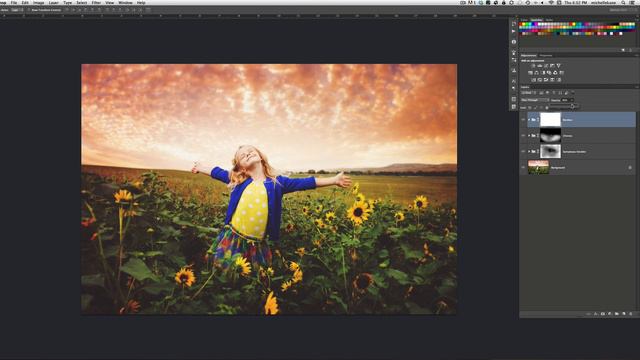Delete layer using trash icon

point(631,314)
